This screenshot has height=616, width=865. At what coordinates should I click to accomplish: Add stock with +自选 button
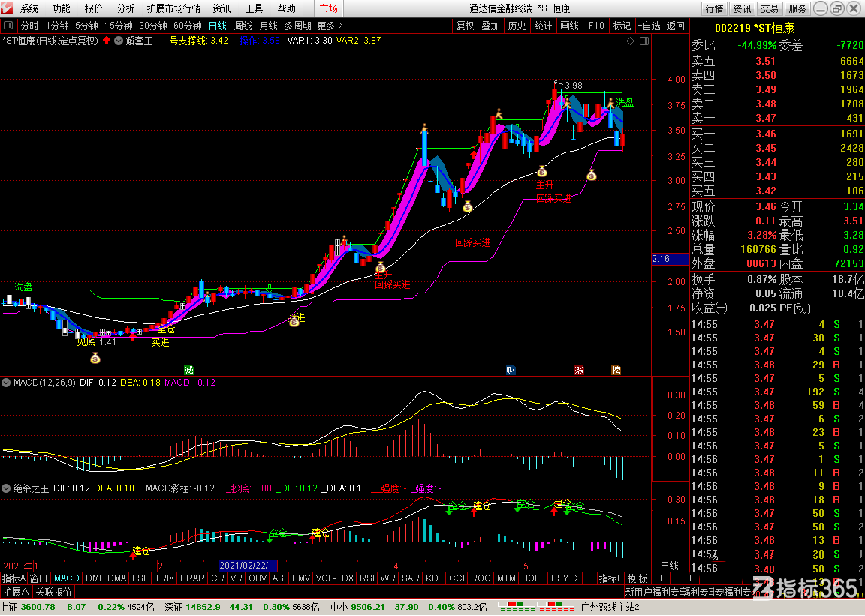click(650, 26)
